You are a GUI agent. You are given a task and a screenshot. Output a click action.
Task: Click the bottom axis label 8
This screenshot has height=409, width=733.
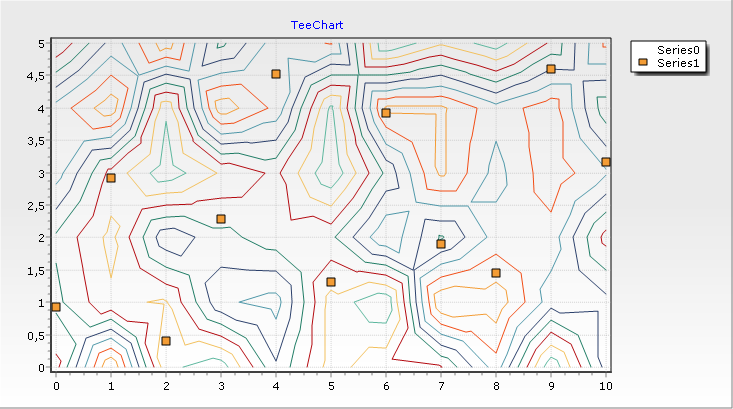point(496,386)
